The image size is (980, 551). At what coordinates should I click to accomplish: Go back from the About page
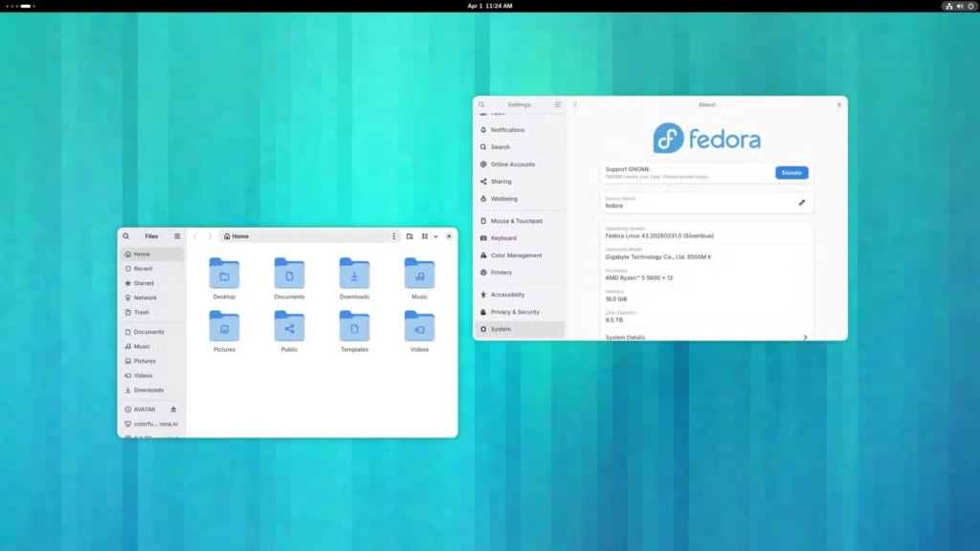click(575, 104)
